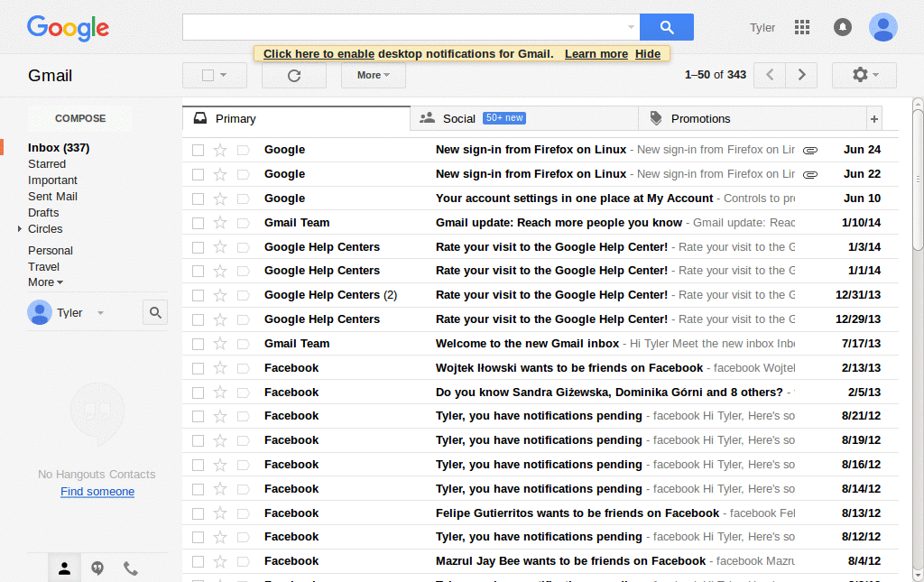Click the refresh inbox icon
The image size is (924, 582).
coord(294,76)
